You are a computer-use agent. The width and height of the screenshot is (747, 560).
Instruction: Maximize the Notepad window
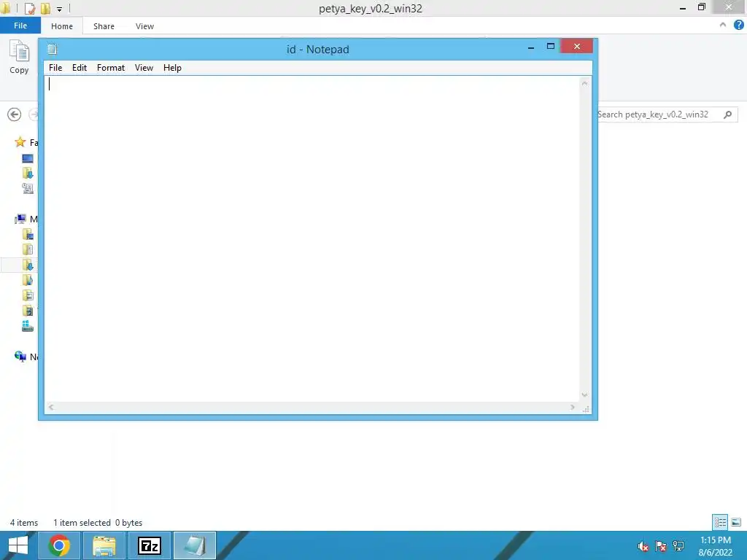point(551,46)
